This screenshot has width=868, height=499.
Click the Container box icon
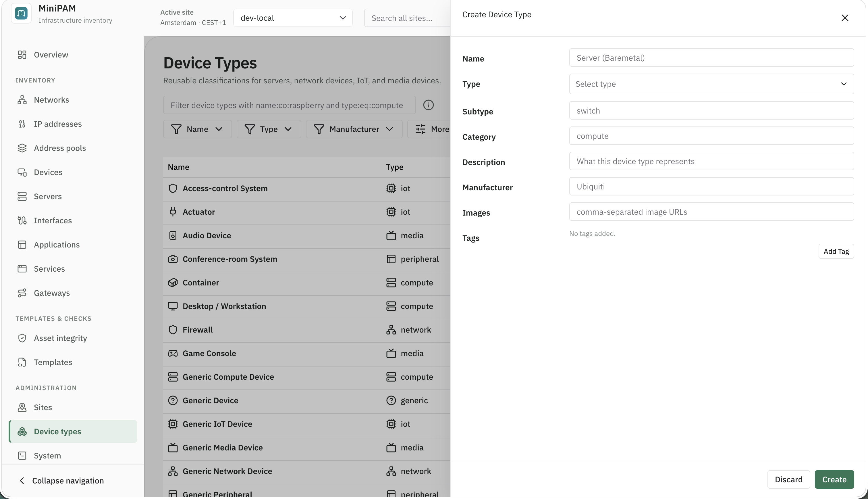pos(173,283)
